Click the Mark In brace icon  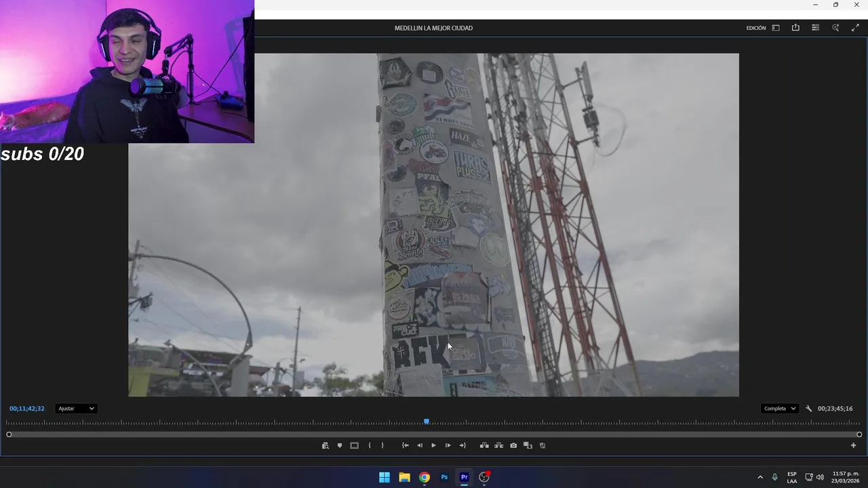click(369, 445)
